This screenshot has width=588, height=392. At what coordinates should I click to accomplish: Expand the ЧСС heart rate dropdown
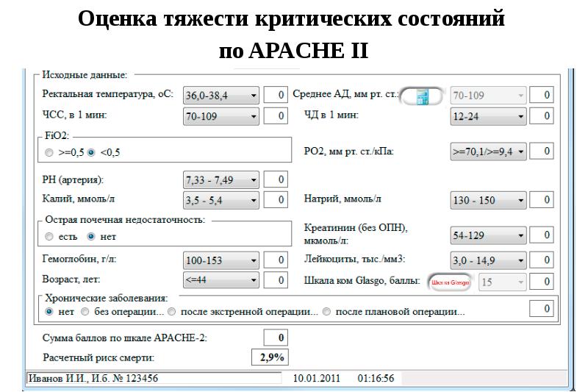(254, 116)
